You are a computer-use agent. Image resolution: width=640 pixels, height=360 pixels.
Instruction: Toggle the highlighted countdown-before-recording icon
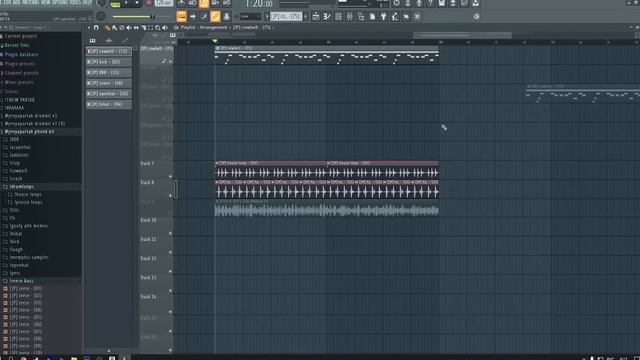click(x=204, y=4)
